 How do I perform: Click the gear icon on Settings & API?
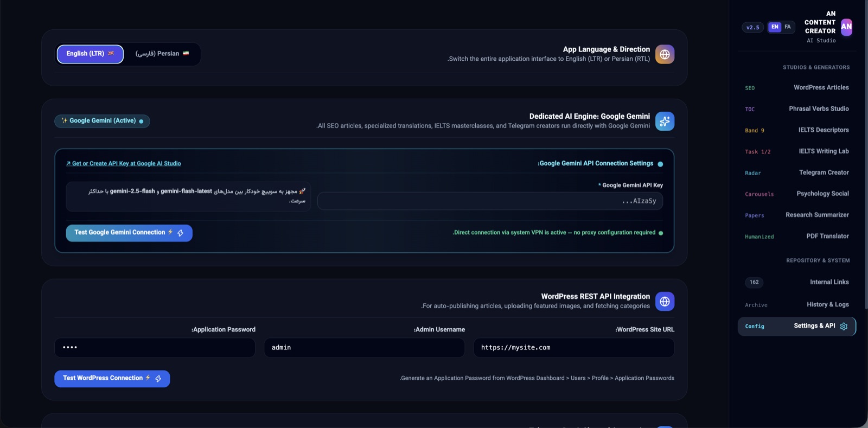(x=844, y=326)
